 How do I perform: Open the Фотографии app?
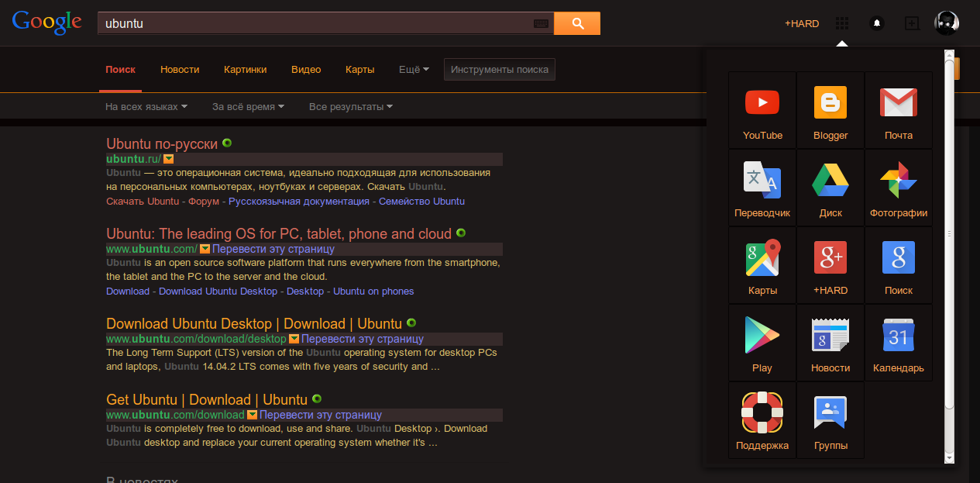898,187
